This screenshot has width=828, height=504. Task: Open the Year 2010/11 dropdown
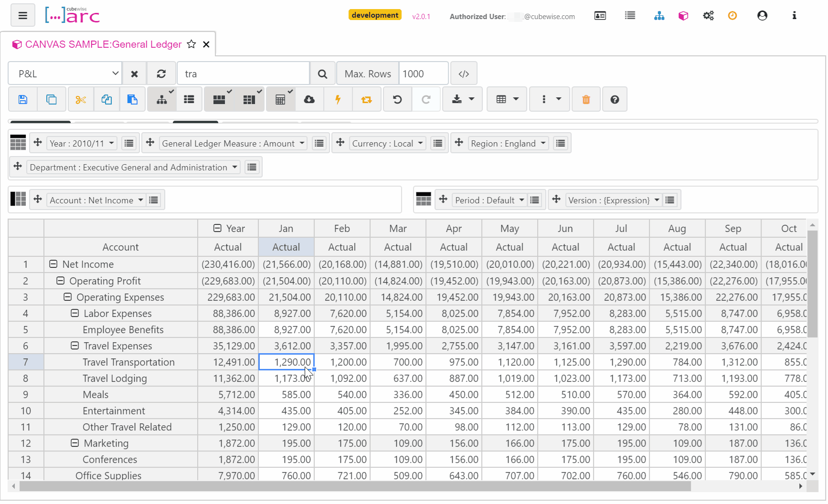click(82, 144)
